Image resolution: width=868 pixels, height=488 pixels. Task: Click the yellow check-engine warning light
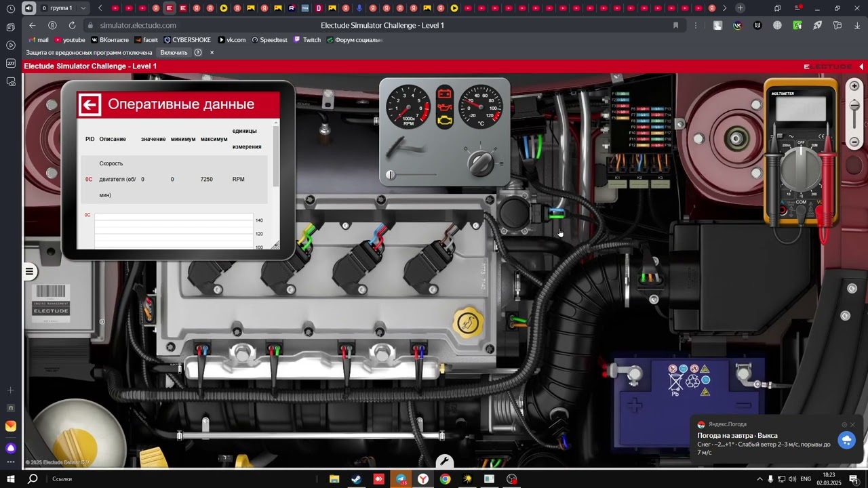pyautogui.click(x=445, y=121)
